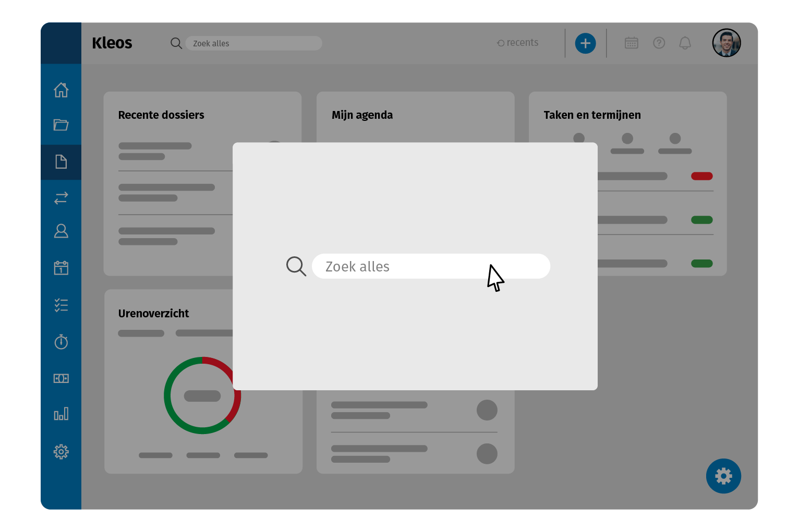This screenshot has height=532, width=799.
Task: Open the user profile avatar
Action: 726,43
